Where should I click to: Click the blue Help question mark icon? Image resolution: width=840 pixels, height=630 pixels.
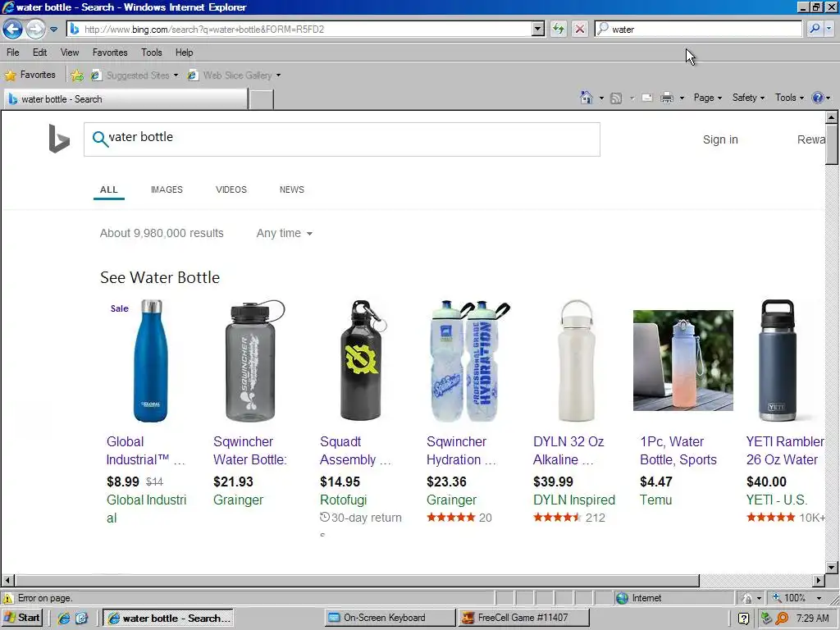click(x=818, y=98)
